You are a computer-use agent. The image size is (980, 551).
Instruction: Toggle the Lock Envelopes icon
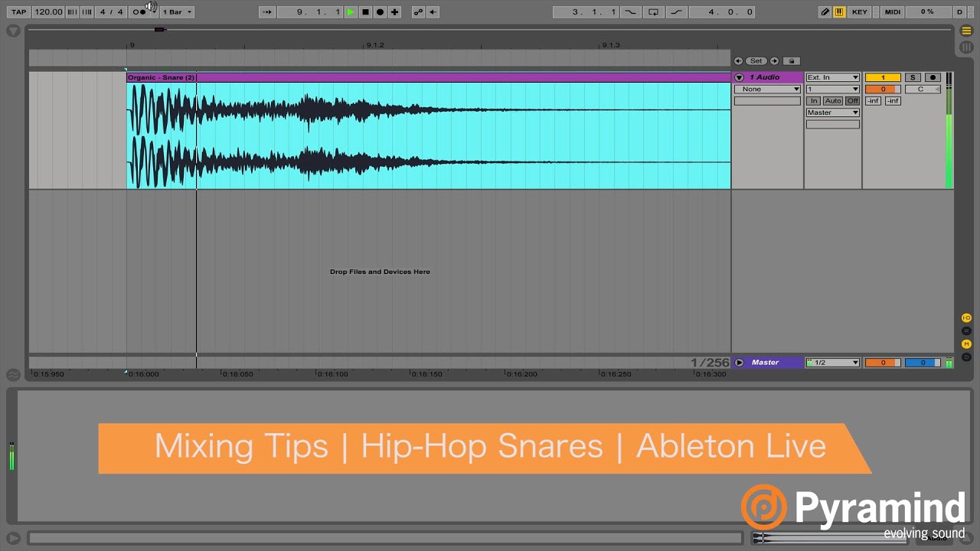pos(792,61)
